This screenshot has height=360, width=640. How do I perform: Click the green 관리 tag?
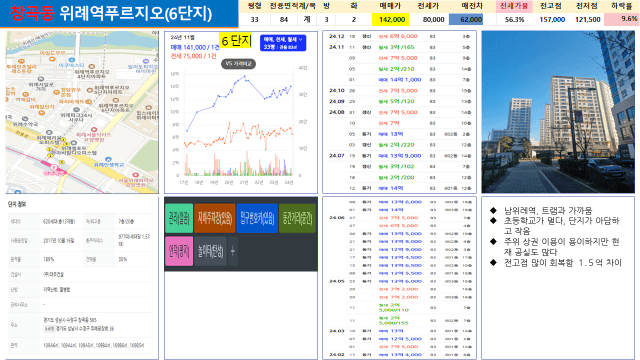(179, 218)
